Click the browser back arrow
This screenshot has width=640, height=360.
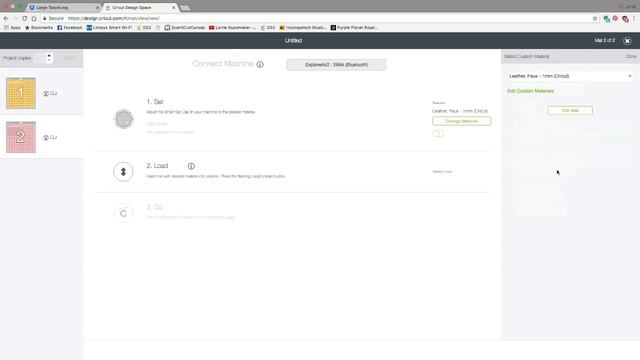click(6, 18)
